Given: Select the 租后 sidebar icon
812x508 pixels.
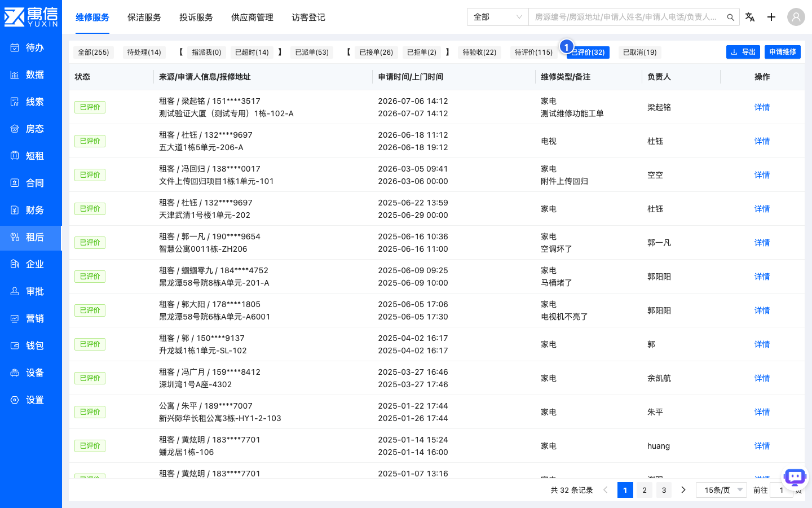Looking at the screenshot, I should [x=15, y=237].
